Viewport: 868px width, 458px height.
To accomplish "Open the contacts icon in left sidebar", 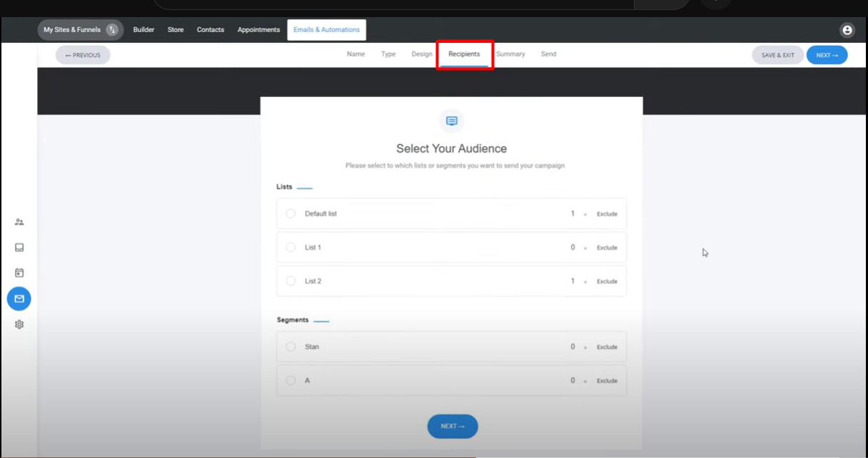I will click(19, 222).
